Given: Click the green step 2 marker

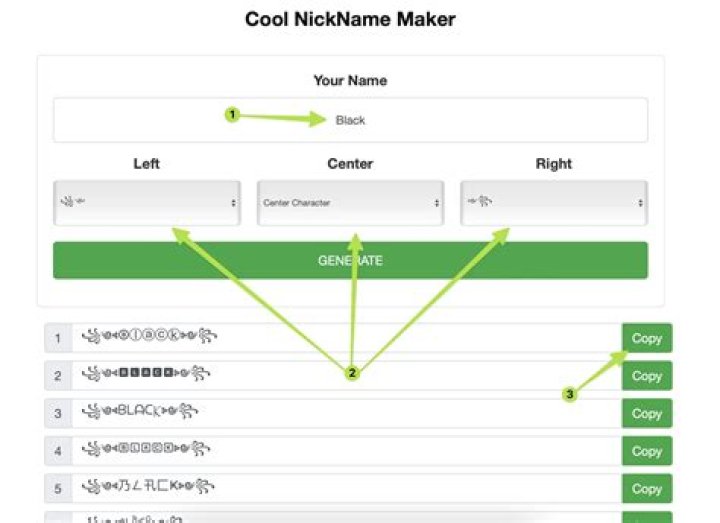Looking at the screenshot, I should 352,373.
